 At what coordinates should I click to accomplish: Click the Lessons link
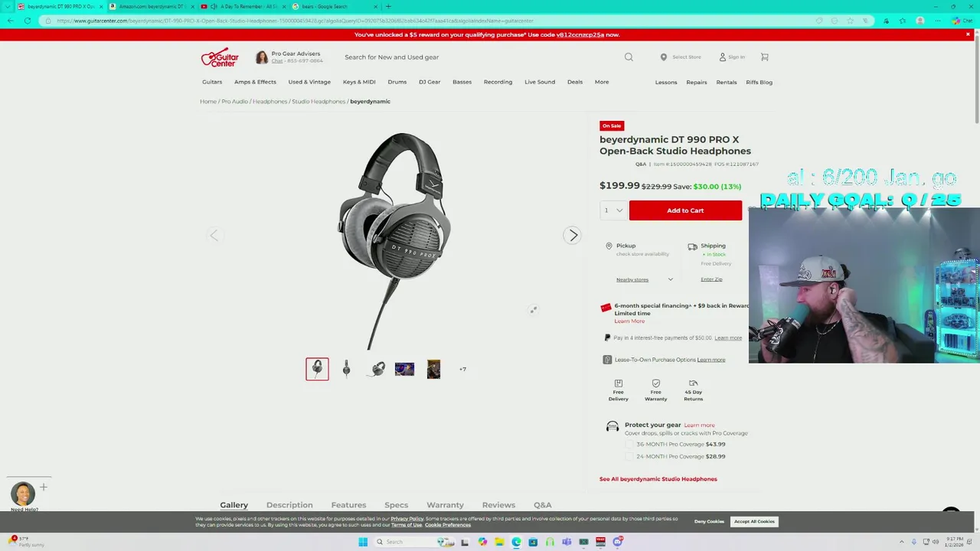tap(666, 82)
